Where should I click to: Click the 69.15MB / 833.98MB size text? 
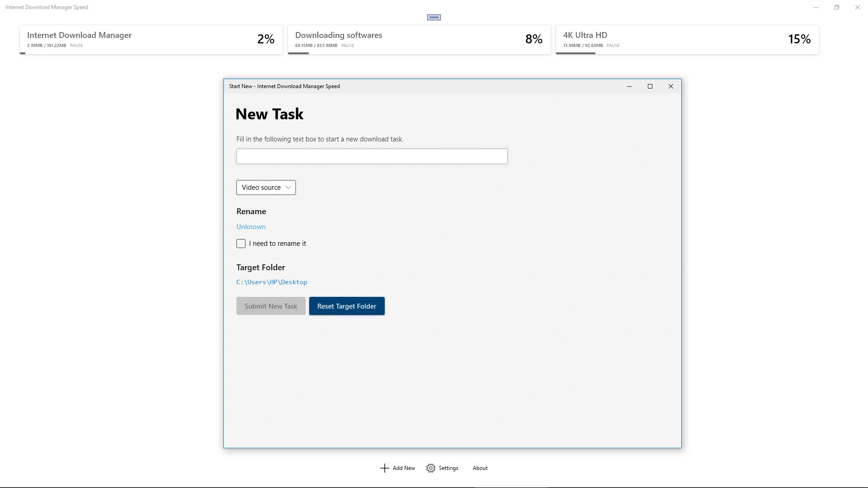[x=316, y=46]
